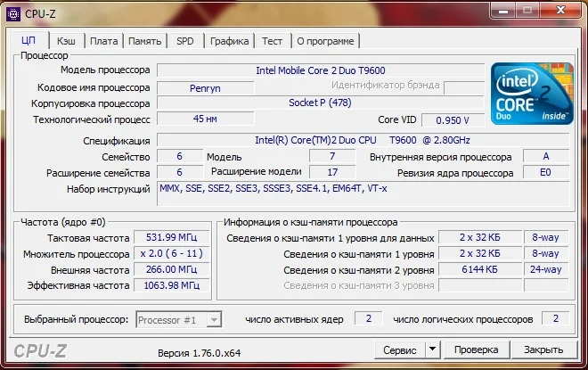Click the clock speed value 531.99 МГц
Screen dimensions: 588x370
171,237
